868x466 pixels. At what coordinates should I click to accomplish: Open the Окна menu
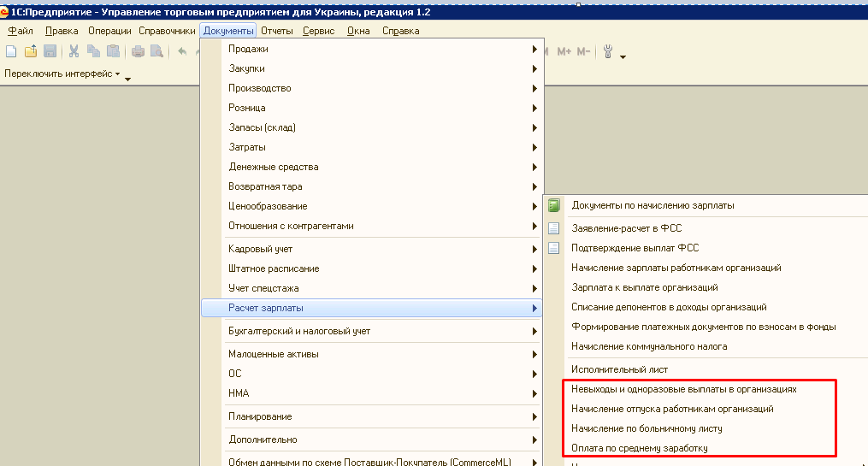coord(358,31)
